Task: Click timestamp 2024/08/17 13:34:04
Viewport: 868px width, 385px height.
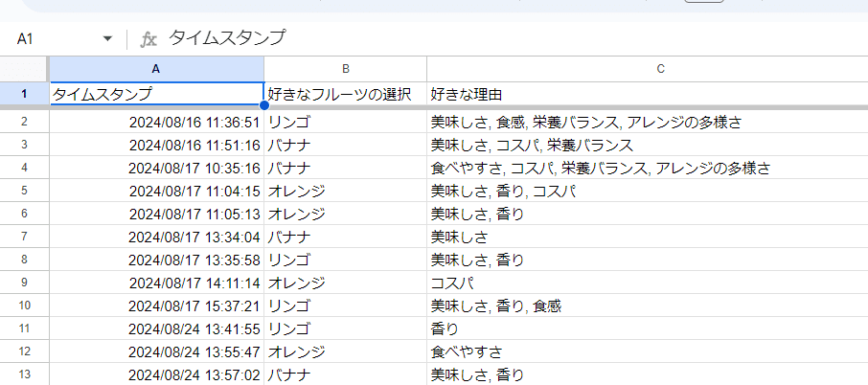Action: 157,237
